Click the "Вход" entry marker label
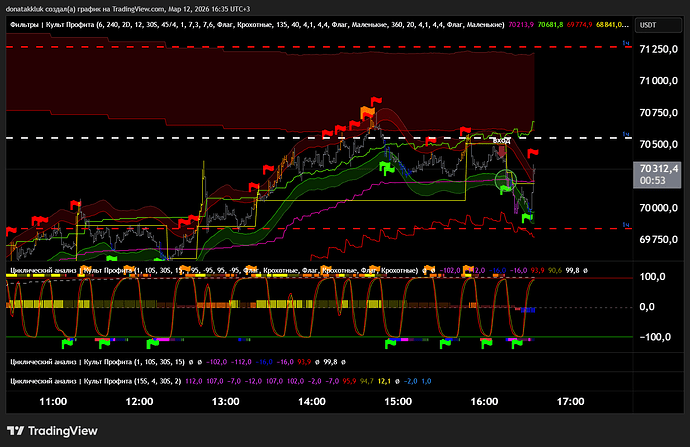This screenshot has width=690, height=447. click(502, 143)
